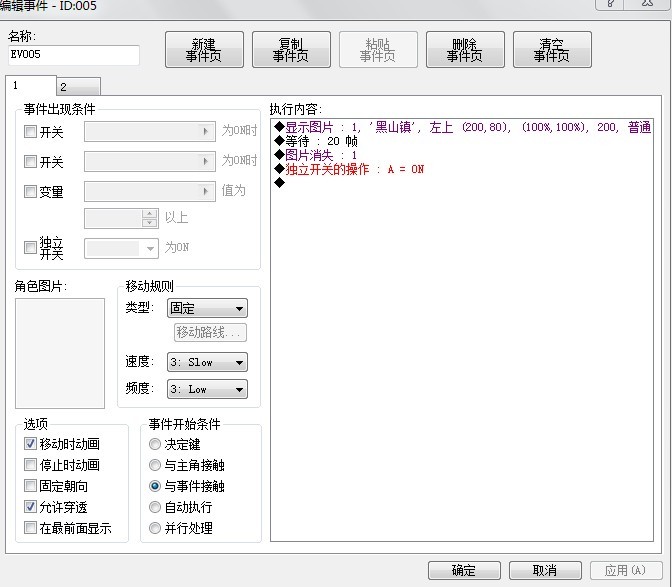Enable the 独立开关 condition checkbox
Screen dimensions: 672x587
tap(30, 247)
